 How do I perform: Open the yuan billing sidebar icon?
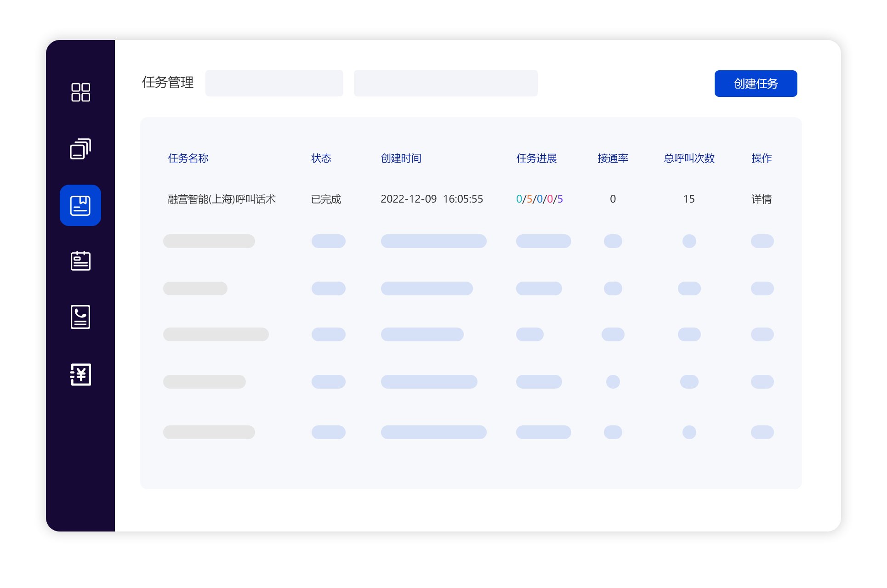click(80, 374)
